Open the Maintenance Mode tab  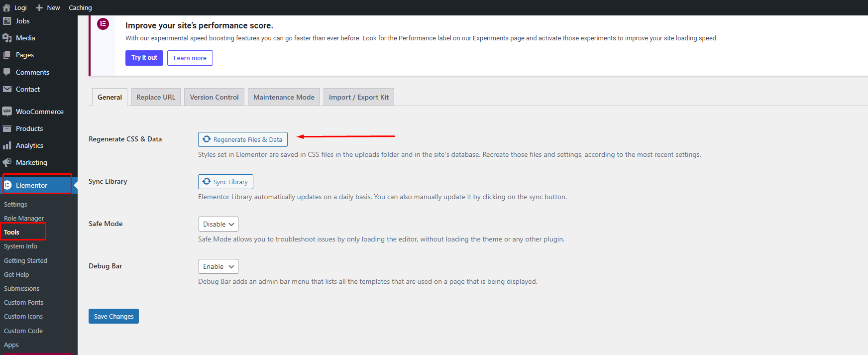(x=284, y=97)
